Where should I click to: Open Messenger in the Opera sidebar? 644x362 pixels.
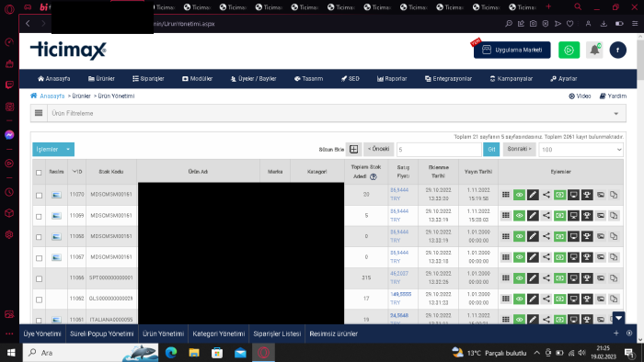9,135
